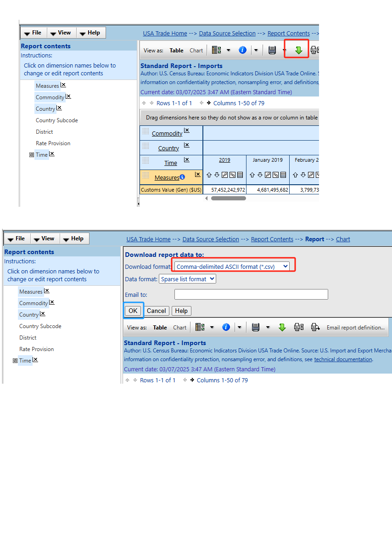Image resolution: width=392 pixels, height=539 pixels.
Task: Open dropdown arrow beside save icon, lower screenshot
Action: (x=268, y=327)
